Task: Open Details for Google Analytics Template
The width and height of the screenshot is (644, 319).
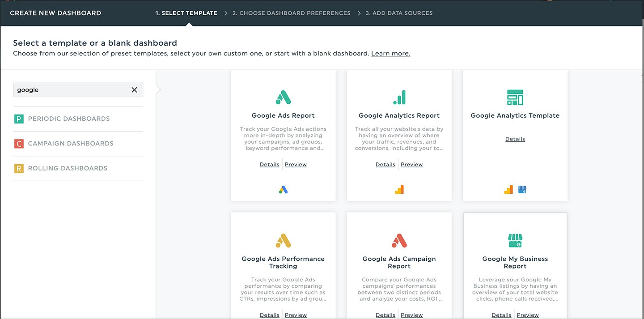Action: (515, 139)
